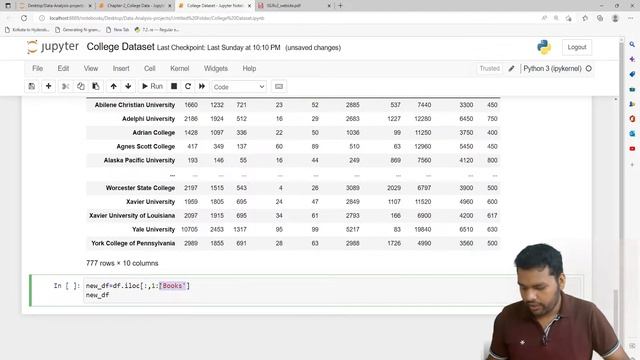The width and height of the screenshot is (640, 360).
Task: Click the York College of Pennsylvania row label
Action: [133, 243]
